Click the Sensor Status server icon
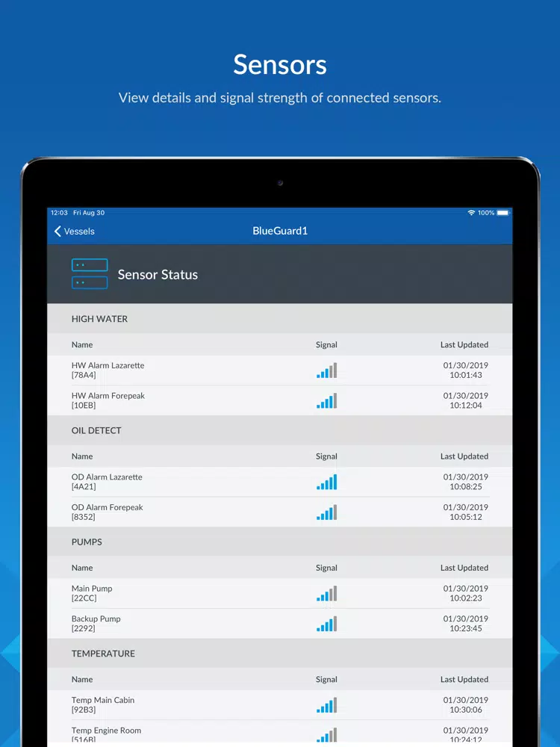The height and width of the screenshot is (747, 560). [x=90, y=273]
